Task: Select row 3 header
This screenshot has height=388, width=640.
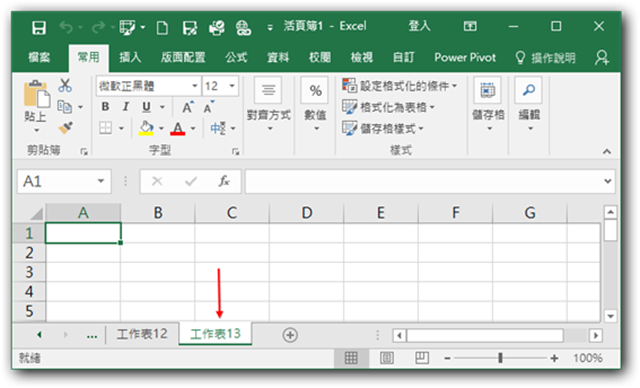Action: click(x=29, y=272)
